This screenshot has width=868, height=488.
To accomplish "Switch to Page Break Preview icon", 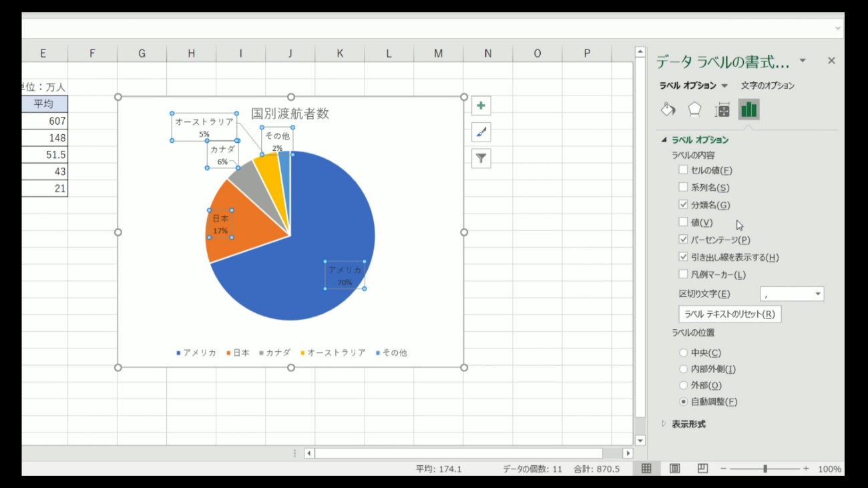I will point(702,469).
